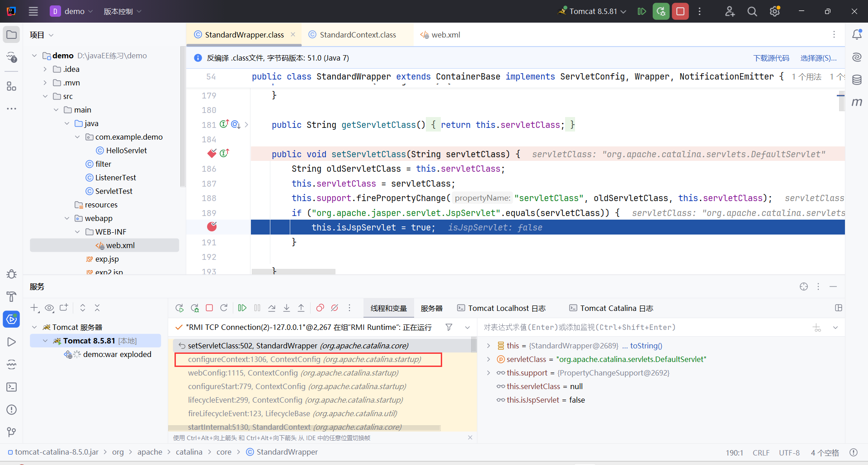This screenshot has width=868, height=465.
Task: Collapse the webapp folder in project tree
Action: 67,218
